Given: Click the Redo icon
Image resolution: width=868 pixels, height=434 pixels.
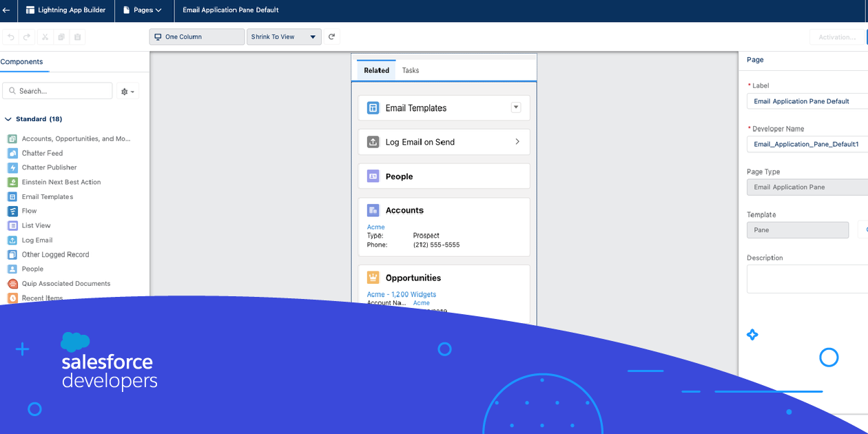Looking at the screenshot, I should (x=27, y=37).
